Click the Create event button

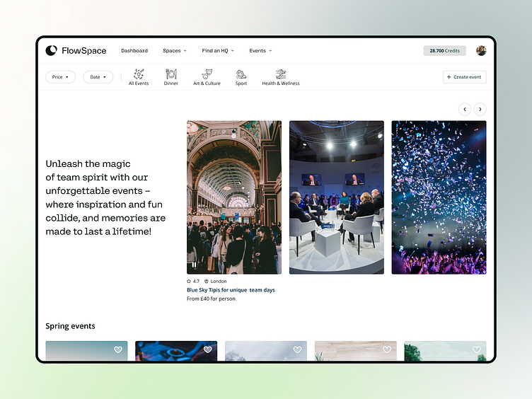coord(464,77)
